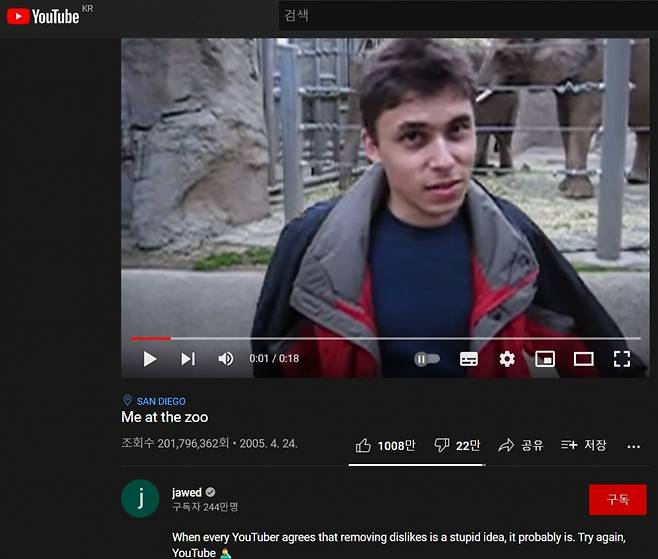This screenshot has height=559, width=658.
Task: Click the 검색 search field
Action: 468,16
